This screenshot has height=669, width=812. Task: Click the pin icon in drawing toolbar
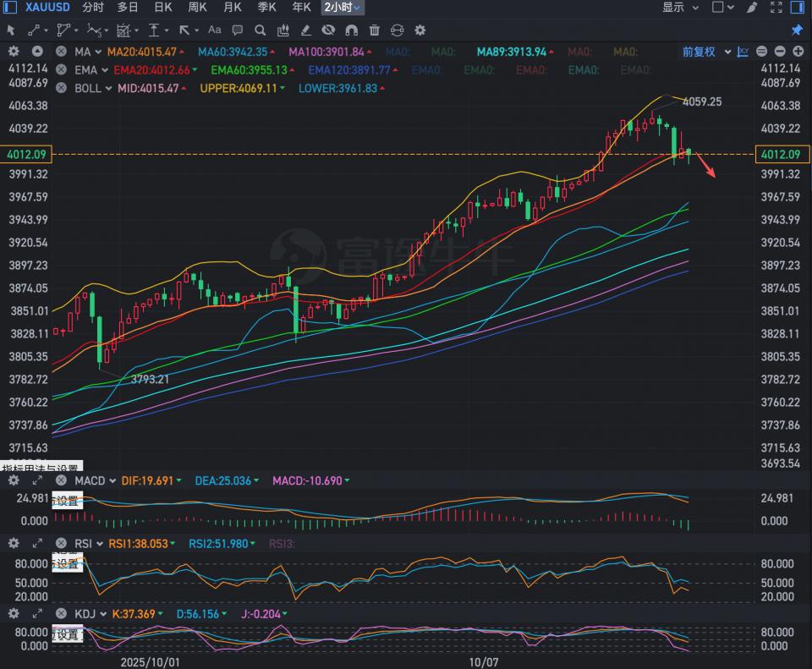pyautogui.click(x=796, y=30)
